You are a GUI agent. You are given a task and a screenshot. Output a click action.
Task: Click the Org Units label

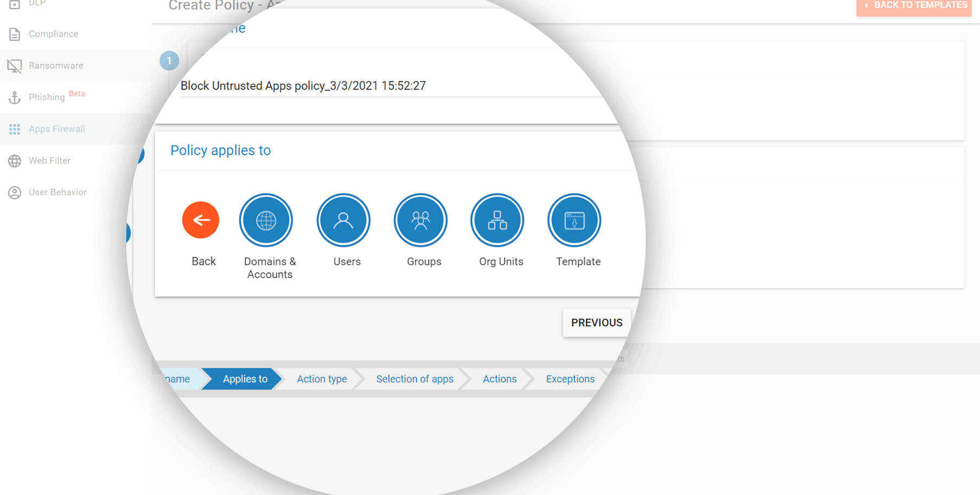coord(501,262)
